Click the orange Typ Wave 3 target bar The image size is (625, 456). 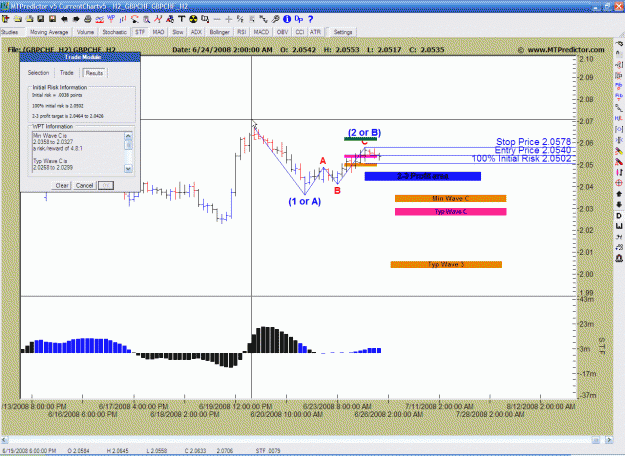point(446,264)
